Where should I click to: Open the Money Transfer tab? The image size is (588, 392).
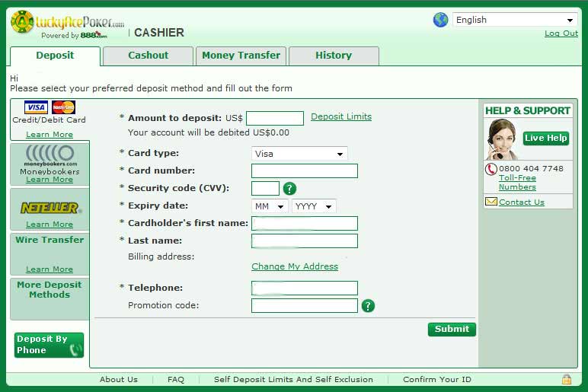click(241, 56)
